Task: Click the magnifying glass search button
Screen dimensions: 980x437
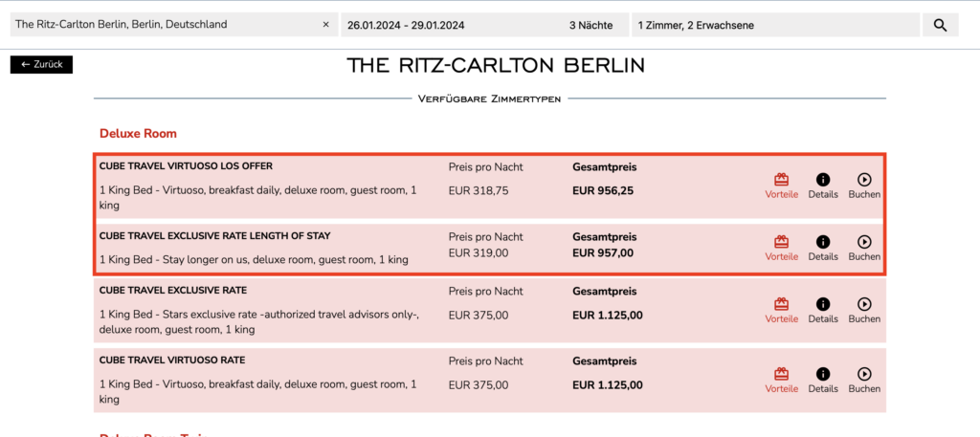Action: click(940, 25)
